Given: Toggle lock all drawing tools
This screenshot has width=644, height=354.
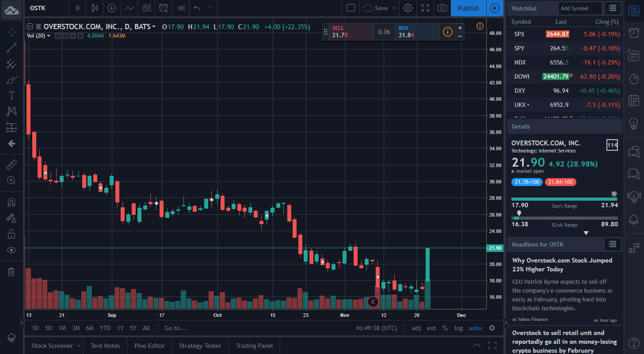Looking at the screenshot, I should 11,234.
